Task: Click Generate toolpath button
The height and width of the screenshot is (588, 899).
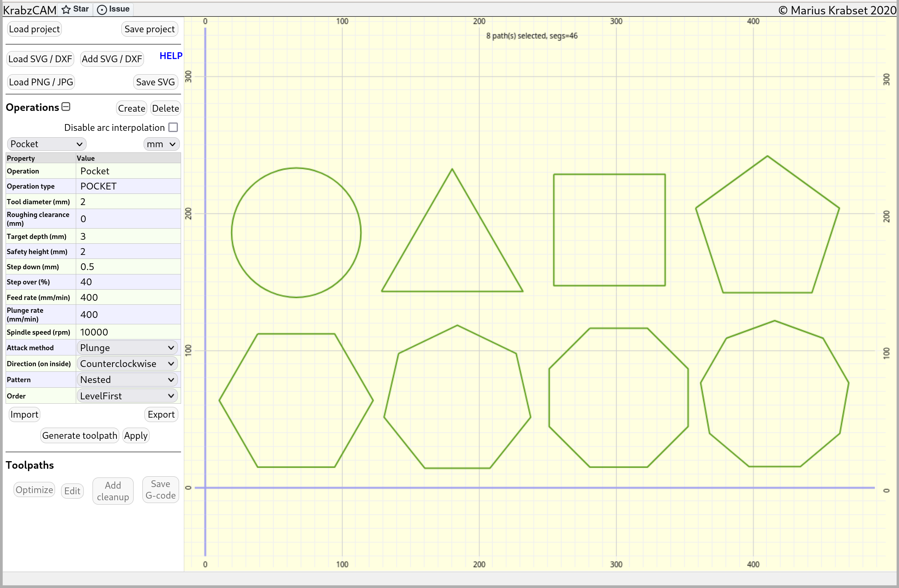Action: (80, 436)
